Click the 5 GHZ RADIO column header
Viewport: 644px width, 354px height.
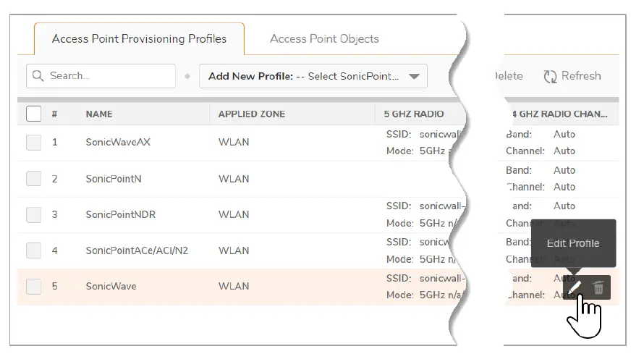(x=414, y=114)
